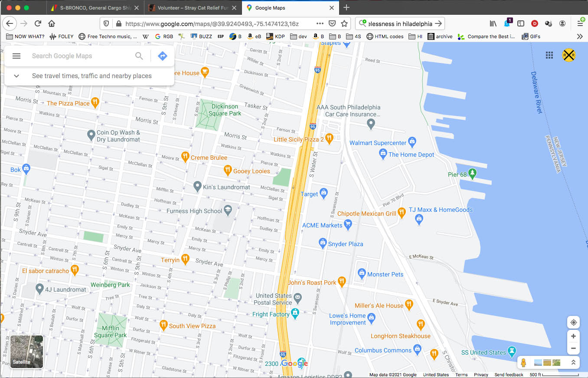Show your location with the target button
The height and width of the screenshot is (378, 588).
[x=573, y=322]
